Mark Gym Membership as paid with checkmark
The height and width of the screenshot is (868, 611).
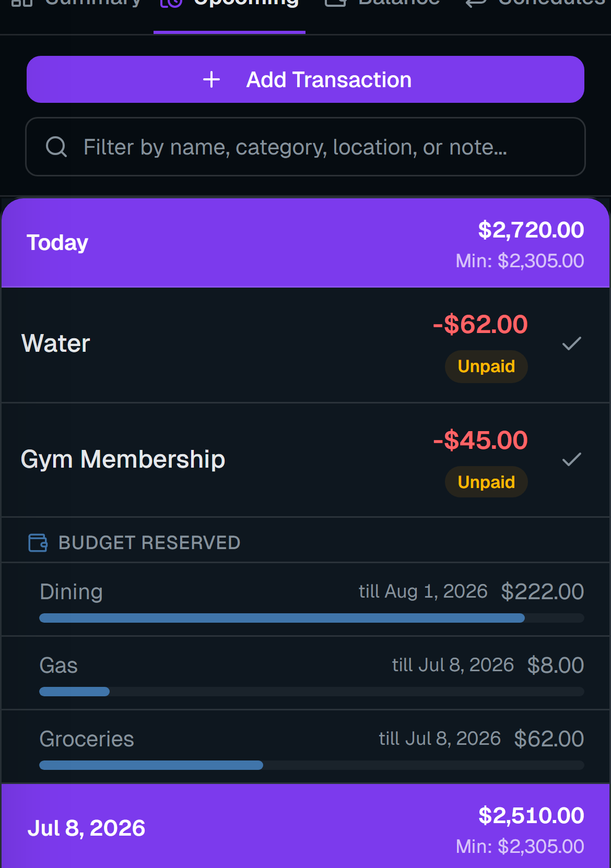click(571, 459)
